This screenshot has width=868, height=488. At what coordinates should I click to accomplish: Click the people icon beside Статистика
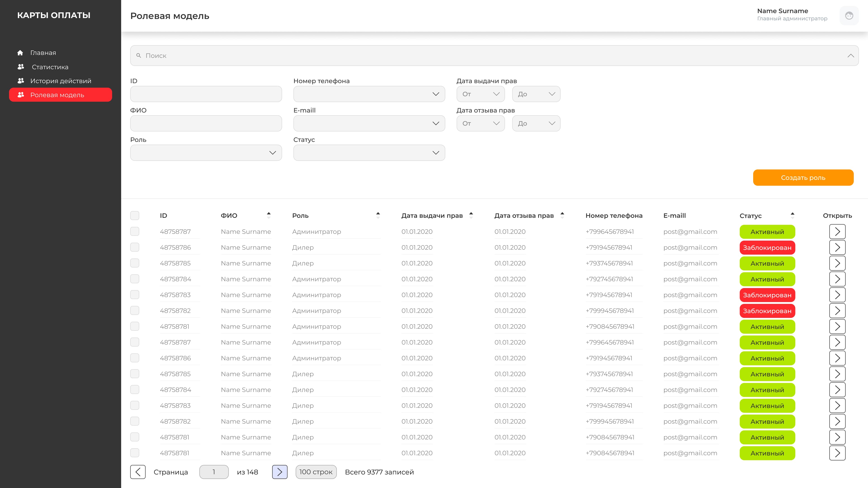coord(21,67)
